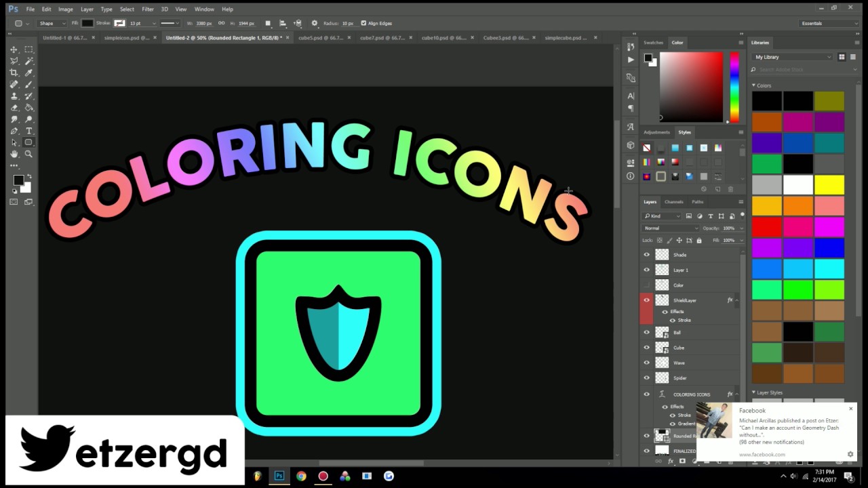Open the Hand tool
The height and width of the screenshot is (488, 868).
pyautogui.click(x=14, y=154)
